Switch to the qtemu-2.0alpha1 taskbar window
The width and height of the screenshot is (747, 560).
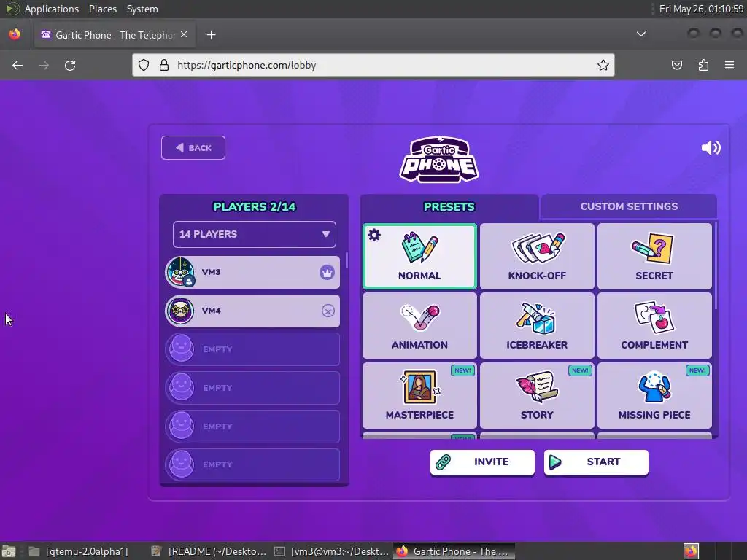(x=79, y=551)
